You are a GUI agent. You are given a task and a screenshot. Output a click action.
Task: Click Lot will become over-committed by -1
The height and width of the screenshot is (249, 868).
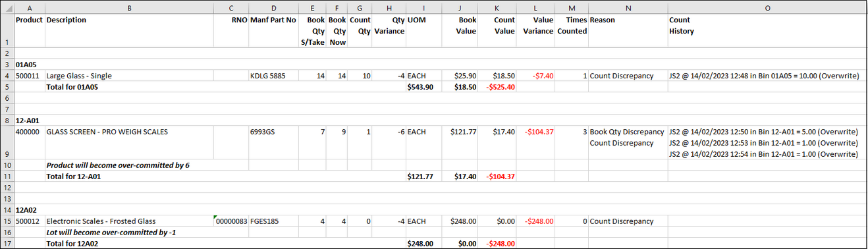[129, 233]
